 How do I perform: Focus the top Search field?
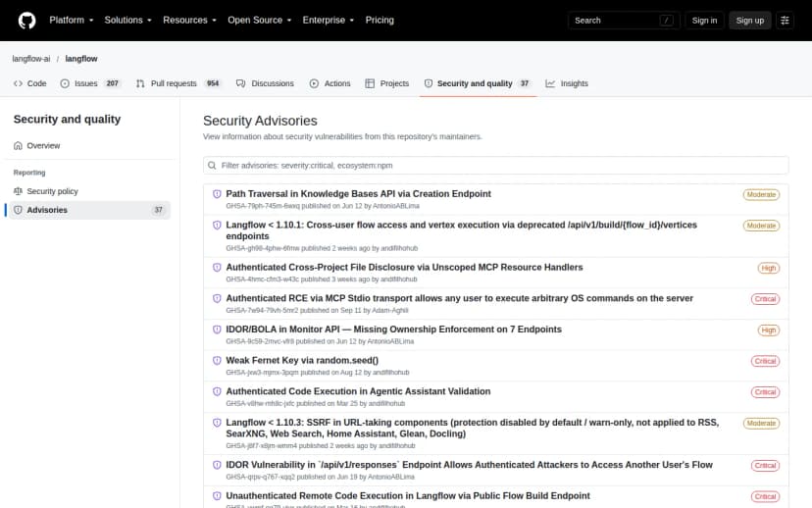pyautogui.click(x=624, y=21)
